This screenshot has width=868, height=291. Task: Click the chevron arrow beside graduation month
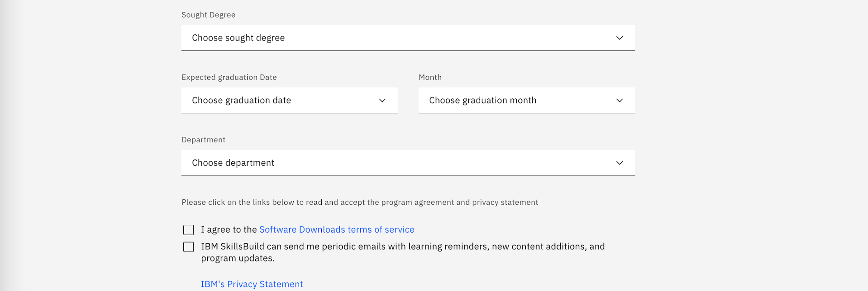619,101
